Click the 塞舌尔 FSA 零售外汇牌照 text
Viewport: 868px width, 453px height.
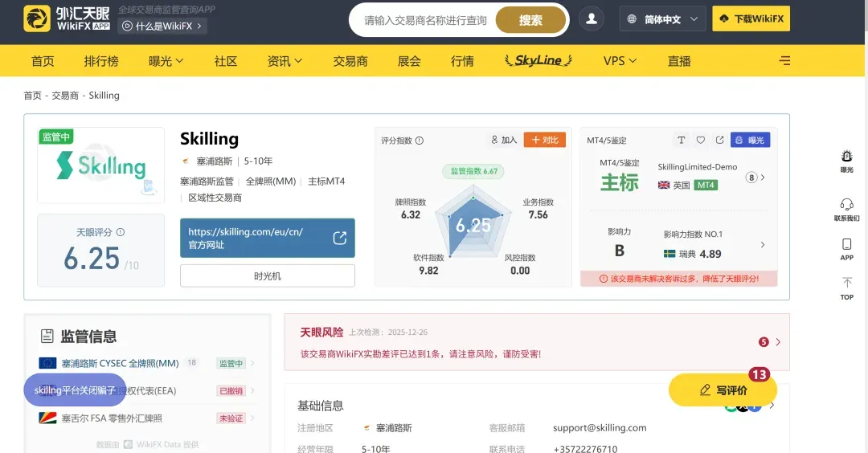pyautogui.click(x=112, y=418)
